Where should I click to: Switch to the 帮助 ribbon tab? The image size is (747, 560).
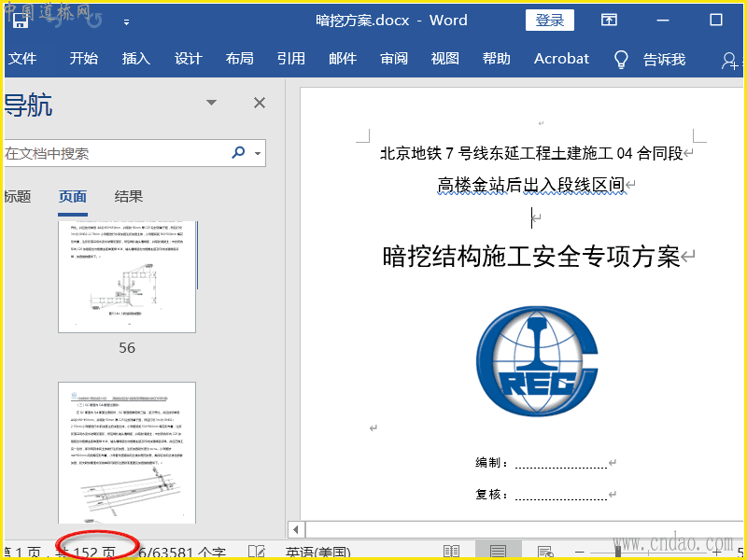click(497, 59)
